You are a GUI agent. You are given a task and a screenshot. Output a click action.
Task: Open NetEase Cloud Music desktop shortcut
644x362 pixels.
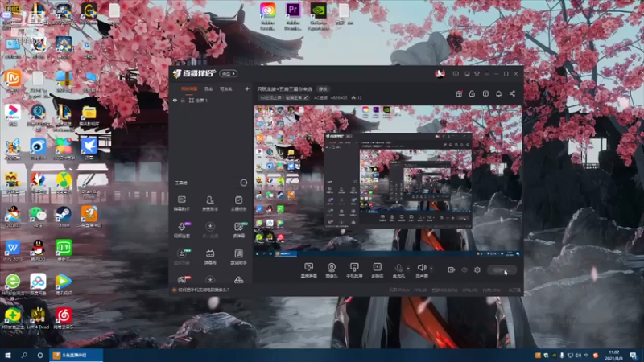tap(64, 318)
